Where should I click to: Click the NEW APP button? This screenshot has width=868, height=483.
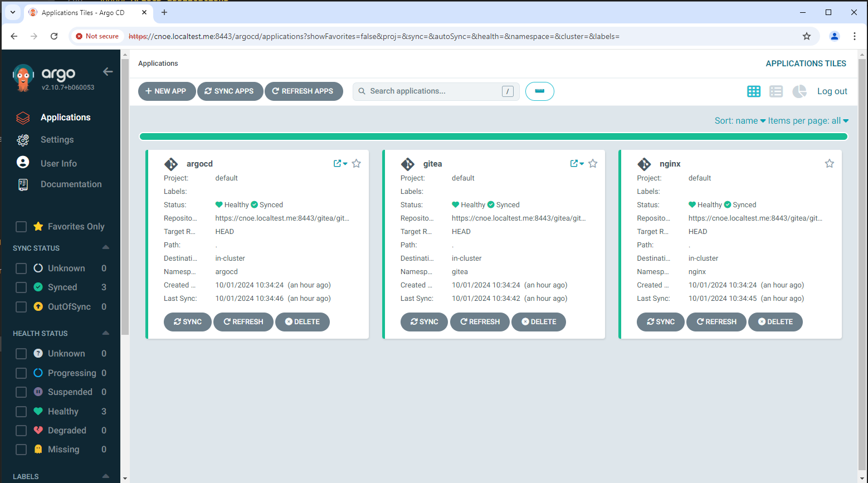pyautogui.click(x=166, y=91)
